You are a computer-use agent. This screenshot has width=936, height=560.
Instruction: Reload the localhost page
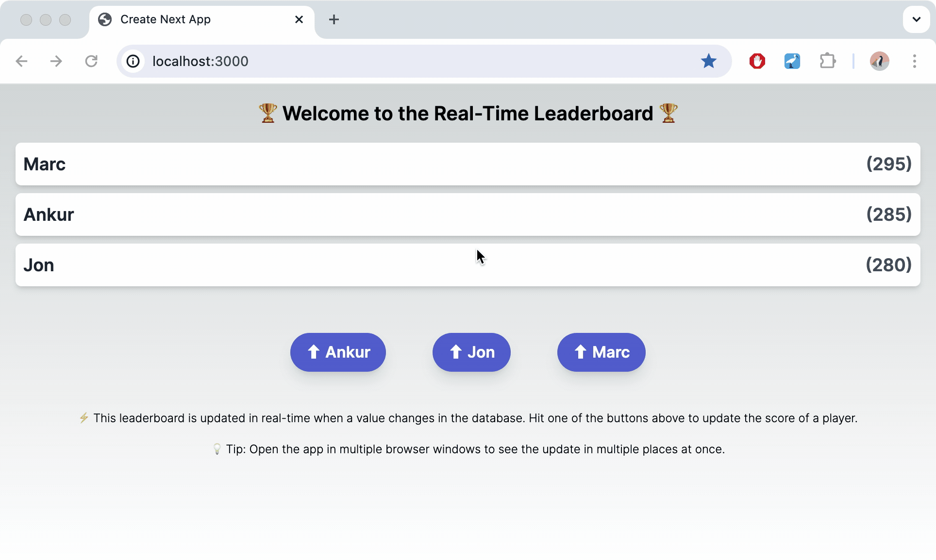click(x=91, y=61)
